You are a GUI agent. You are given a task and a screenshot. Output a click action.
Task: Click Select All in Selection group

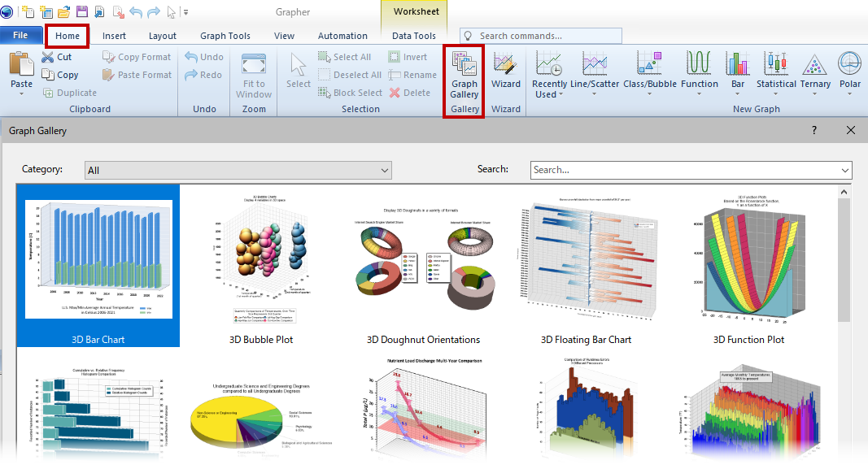coord(344,57)
